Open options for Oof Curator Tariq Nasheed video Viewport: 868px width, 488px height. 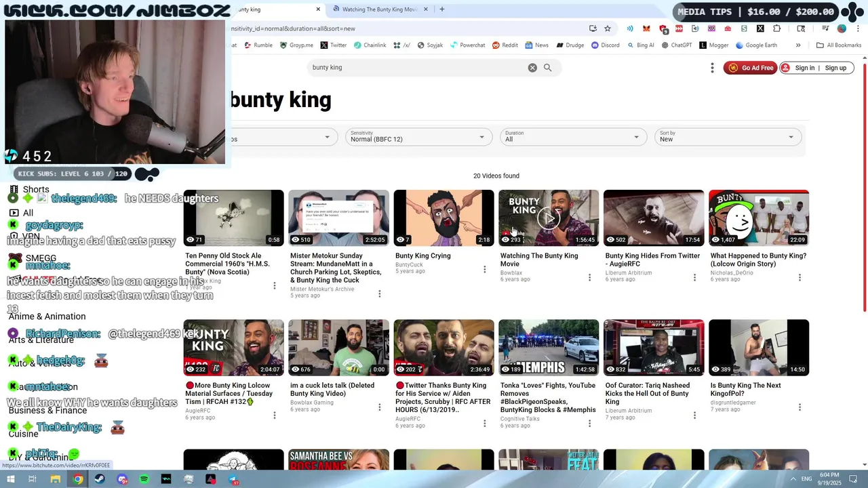click(694, 415)
